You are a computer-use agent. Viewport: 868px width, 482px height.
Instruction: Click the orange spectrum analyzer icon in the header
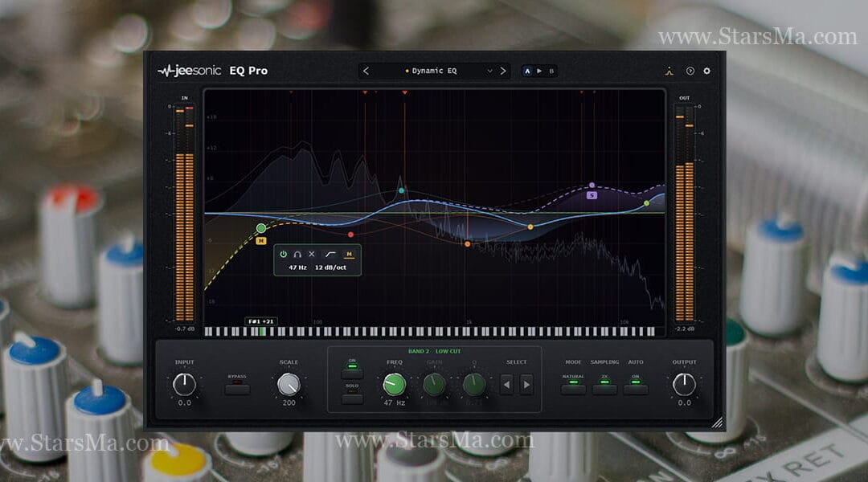pyautogui.click(x=669, y=71)
